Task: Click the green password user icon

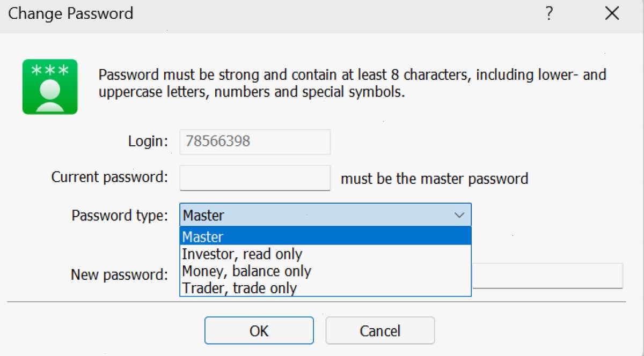Action: point(50,87)
